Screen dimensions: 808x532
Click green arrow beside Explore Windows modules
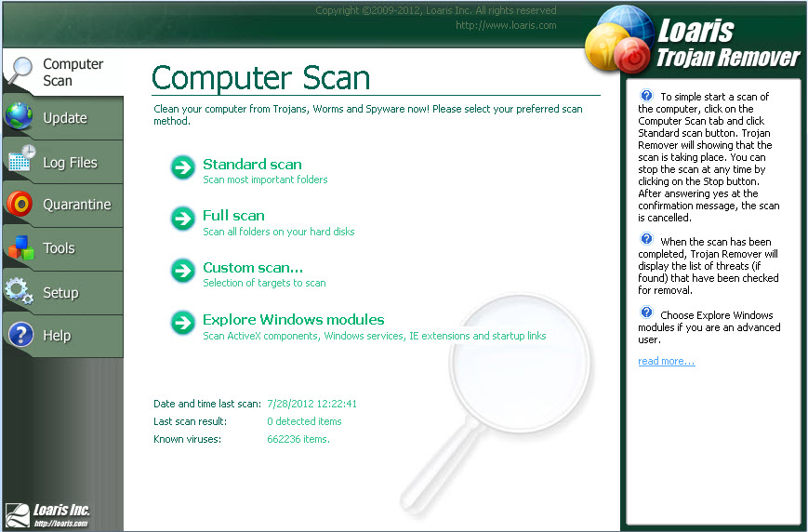[183, 323]
